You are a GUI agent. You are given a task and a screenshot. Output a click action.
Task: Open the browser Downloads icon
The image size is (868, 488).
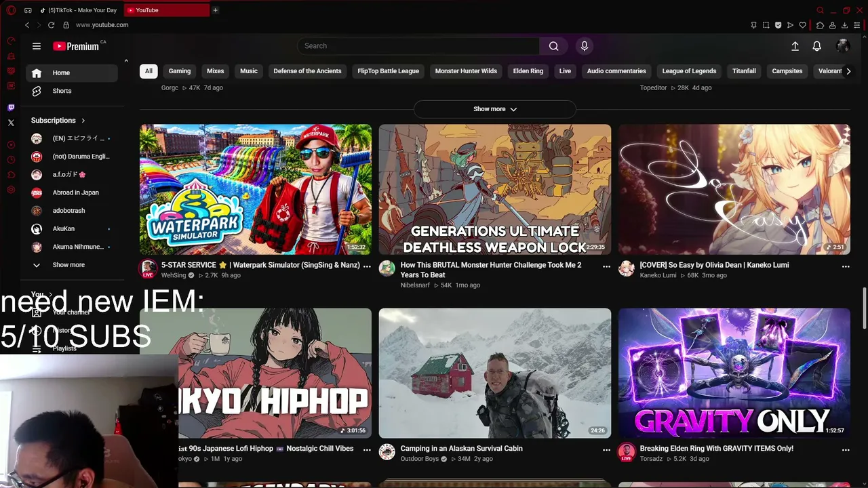pos(844,25)
